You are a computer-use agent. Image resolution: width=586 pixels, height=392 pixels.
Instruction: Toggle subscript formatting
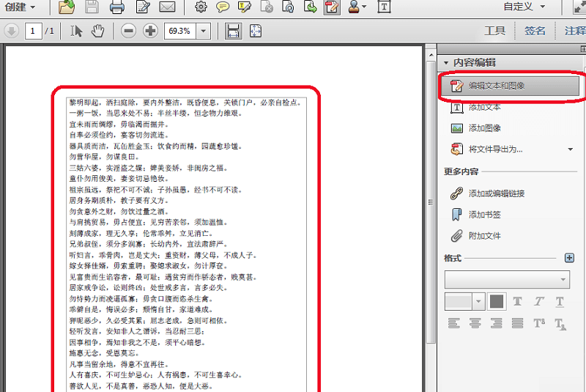[x=560, y=324]
